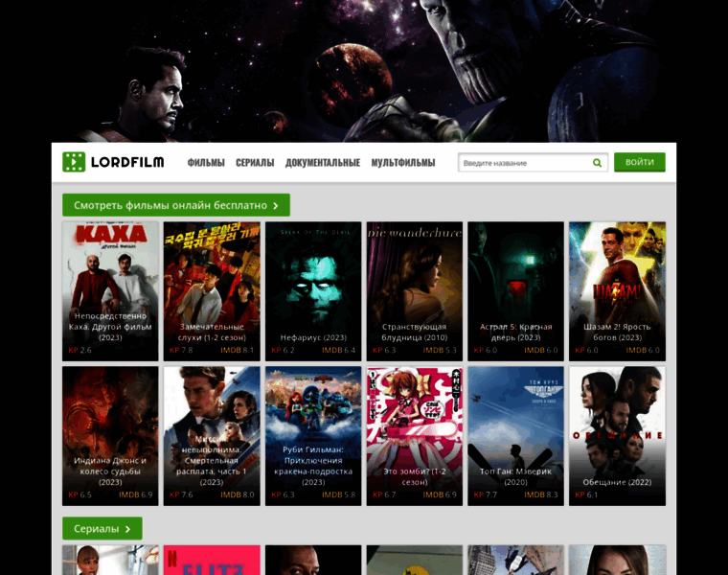The width and height of the screenshot is (728, 575).
Task: Open the Мультфильмы menu
Action: click(403, 163)
